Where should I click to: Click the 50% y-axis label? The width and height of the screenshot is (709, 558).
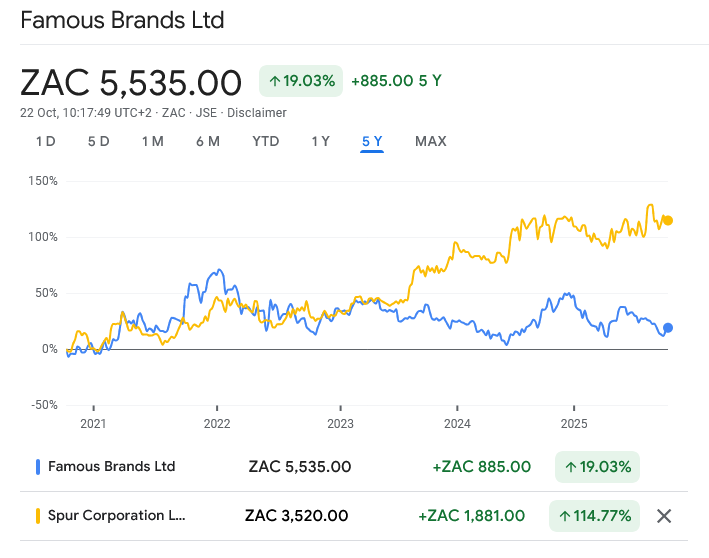[47, 293]
